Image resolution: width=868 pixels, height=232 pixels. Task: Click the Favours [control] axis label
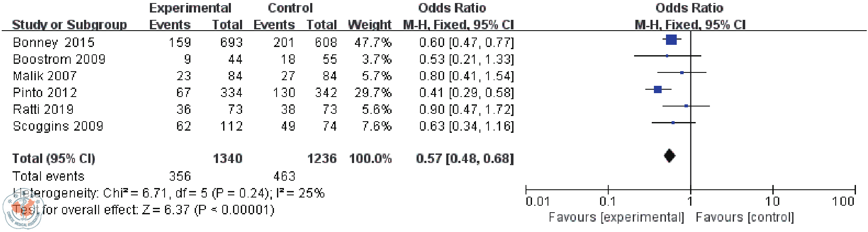click(x=745, y=217)
